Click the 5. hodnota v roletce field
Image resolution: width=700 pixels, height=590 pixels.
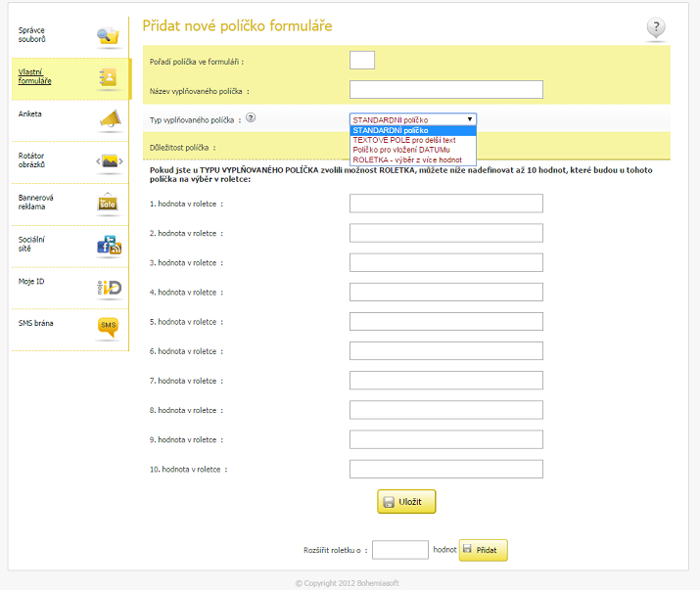(x=446, y=321)
